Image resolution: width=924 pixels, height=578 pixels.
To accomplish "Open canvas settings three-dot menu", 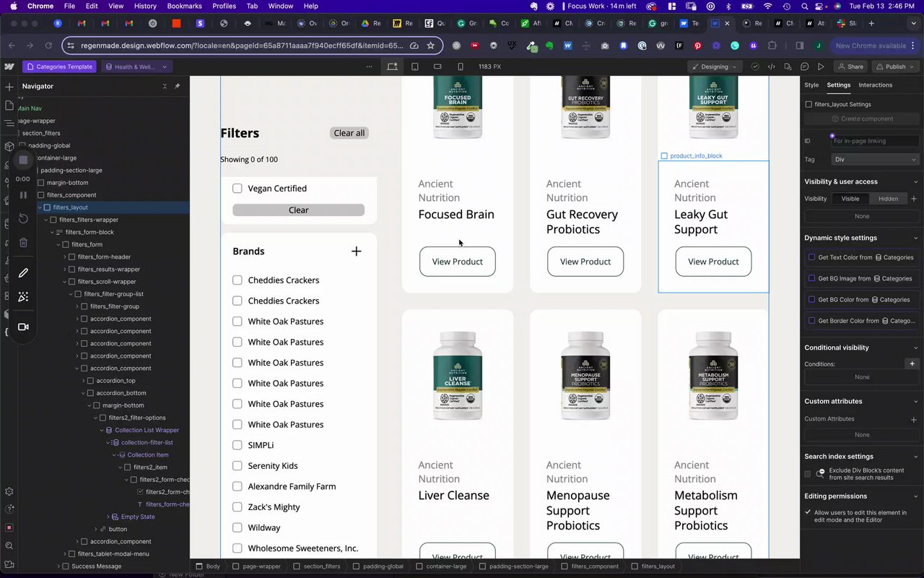I will [x=370, y=66].
